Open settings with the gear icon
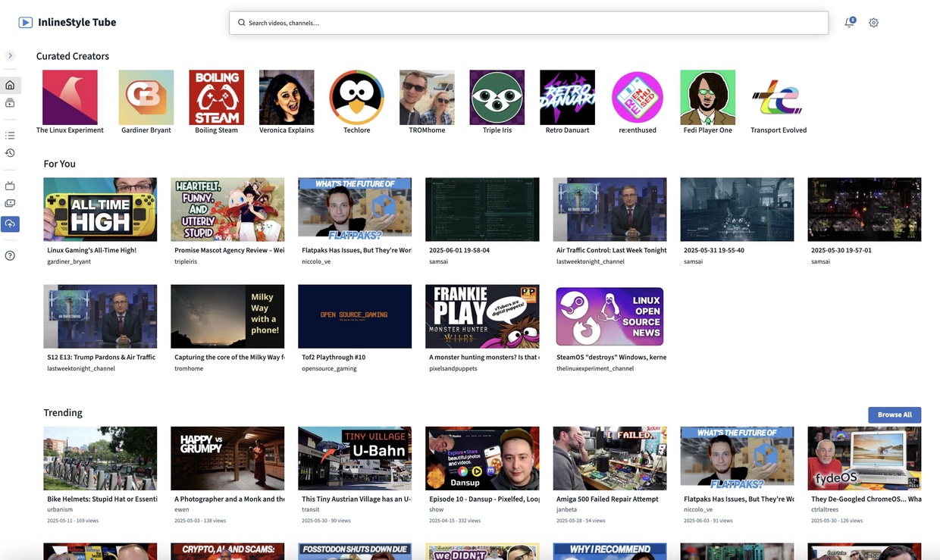This screenshot has width=940, height=560. (x=874, y=23)
